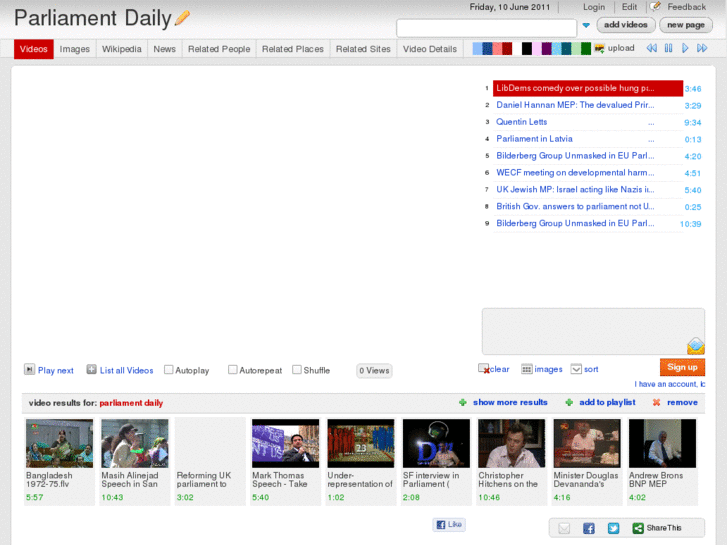Image resolution: width=727 pixels, height=545 pixels.
Task: Click the Feedback notepad icon
Action: click(655, 6)
